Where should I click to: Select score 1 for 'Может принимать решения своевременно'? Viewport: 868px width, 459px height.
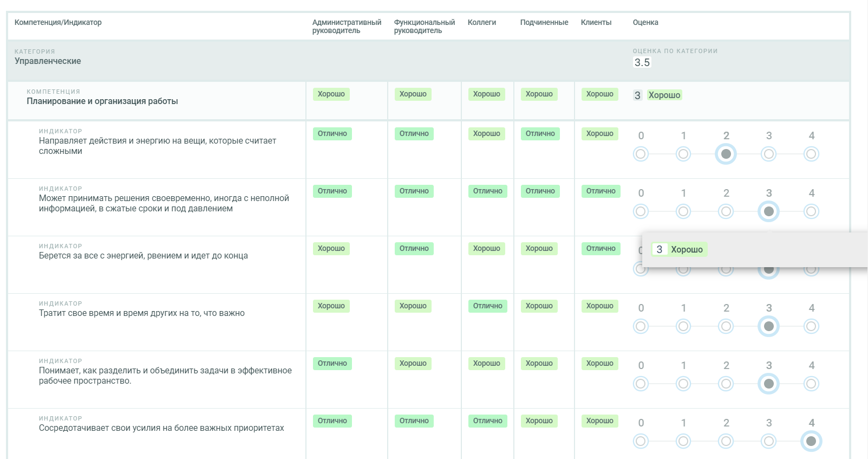683,211
